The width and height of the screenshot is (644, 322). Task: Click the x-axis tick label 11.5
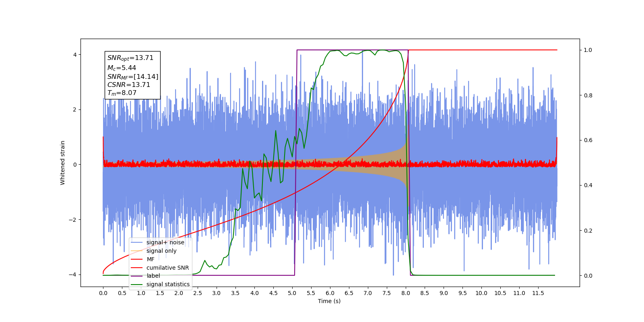pos(538,293)
